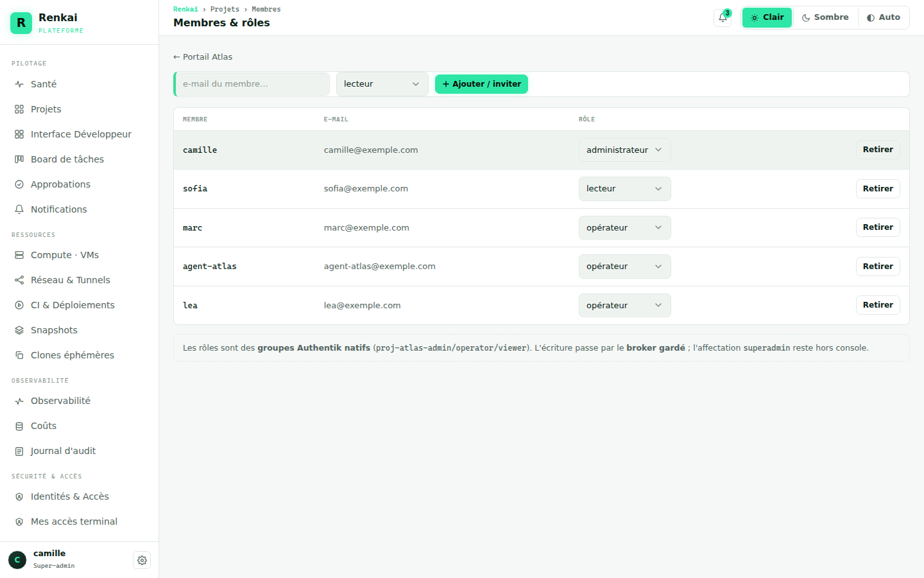Click the settings gear beside camille
Image resolution: width=924 pixels, height=578 pixels.
pyautogui.click(x=142, y=560)
